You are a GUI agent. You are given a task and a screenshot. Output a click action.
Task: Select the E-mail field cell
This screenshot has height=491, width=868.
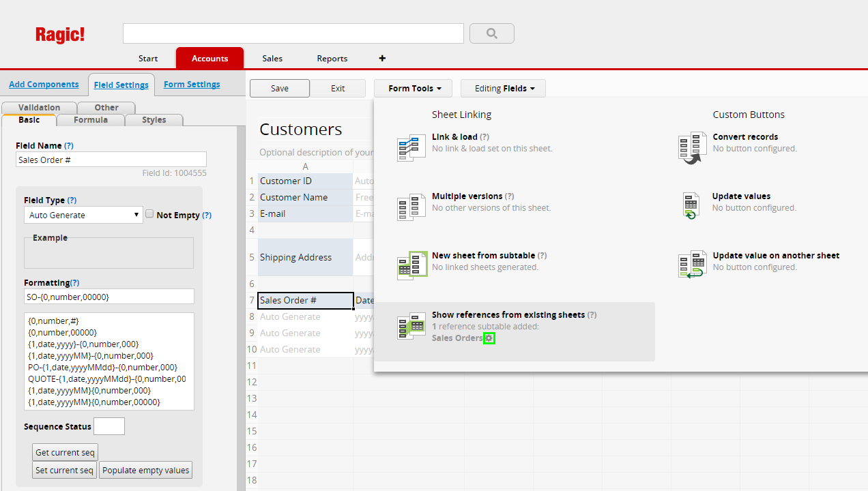tap(306, 213)
